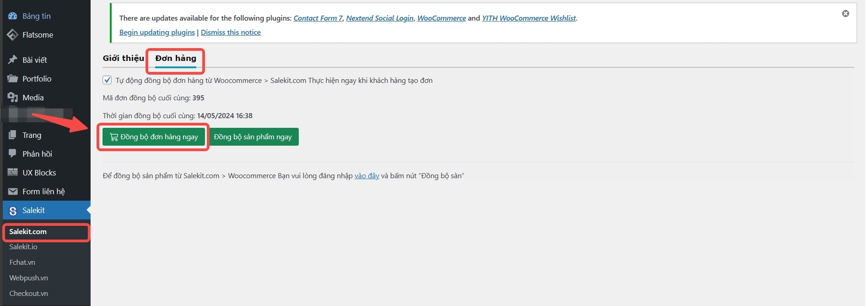Open Media library via its icon
This screenshot has height=306, width=868.
12,98
